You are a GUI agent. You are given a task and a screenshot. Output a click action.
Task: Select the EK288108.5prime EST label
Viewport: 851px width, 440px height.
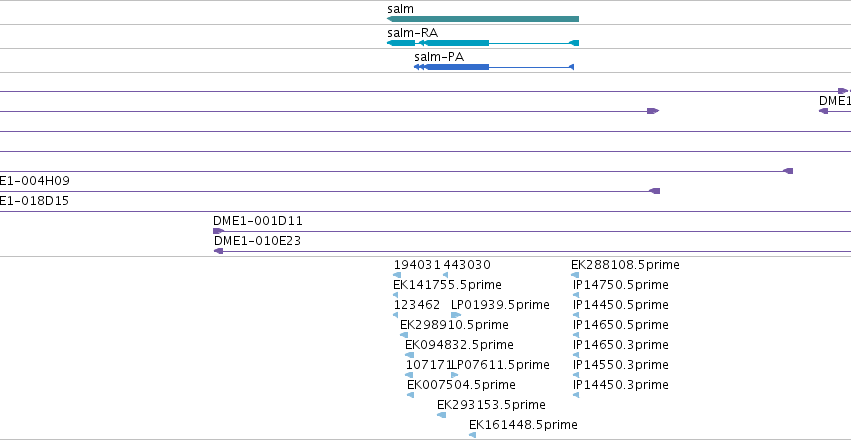pyautogui.click(x=625, y=265)
